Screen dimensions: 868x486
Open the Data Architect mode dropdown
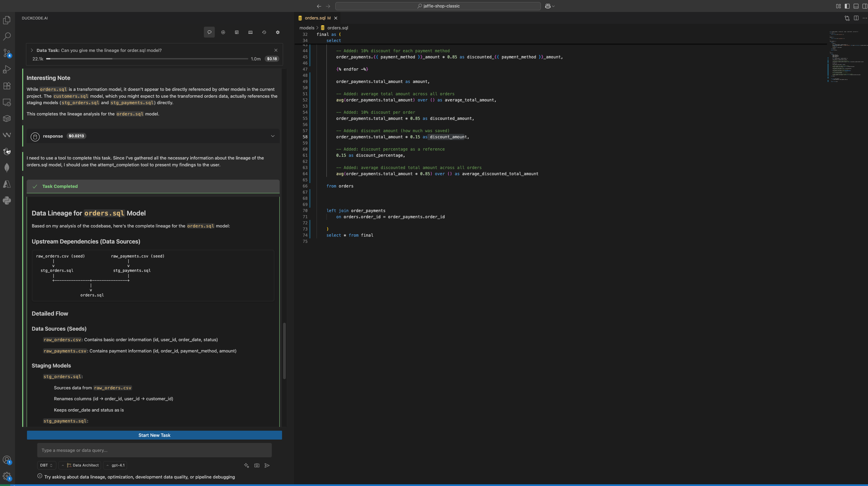pyautogui.click(x=80, y=465)
